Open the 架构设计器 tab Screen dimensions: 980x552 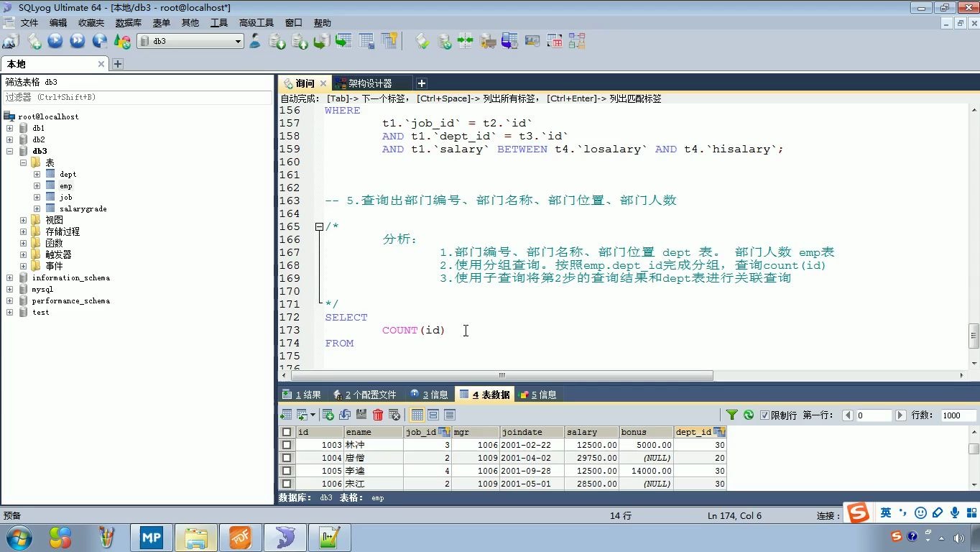[371, 83]
